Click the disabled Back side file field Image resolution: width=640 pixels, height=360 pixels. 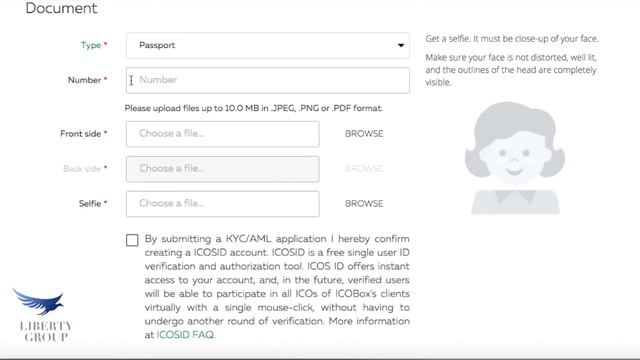pyautogui.click(x=223, y=169)
